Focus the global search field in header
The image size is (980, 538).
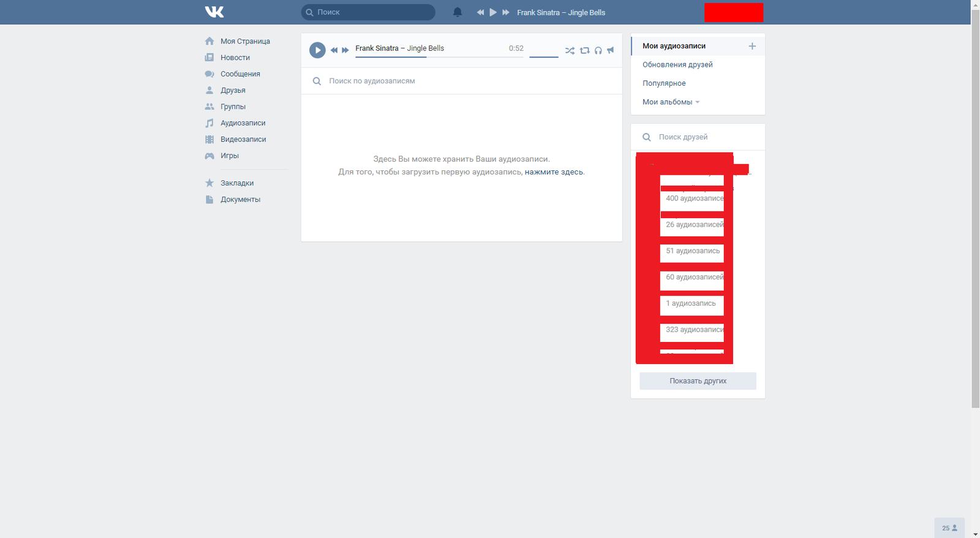tap(368, 12)
